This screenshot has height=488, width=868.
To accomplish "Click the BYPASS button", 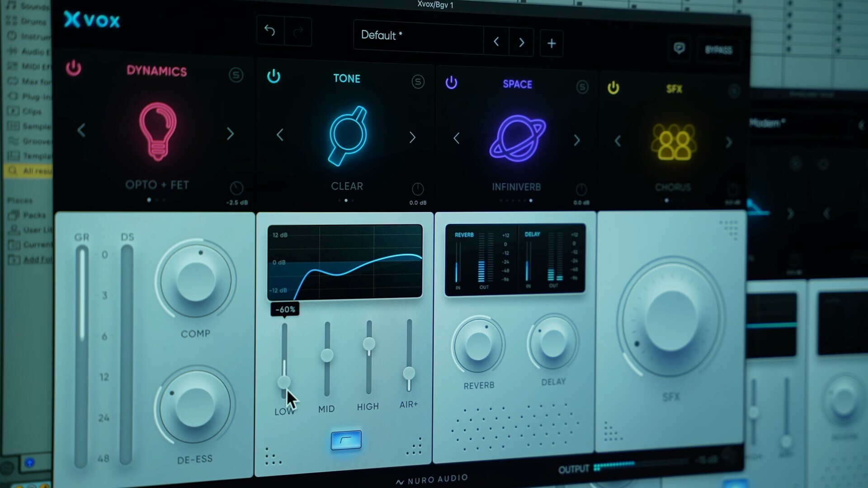I will click(x=718, y=50).
